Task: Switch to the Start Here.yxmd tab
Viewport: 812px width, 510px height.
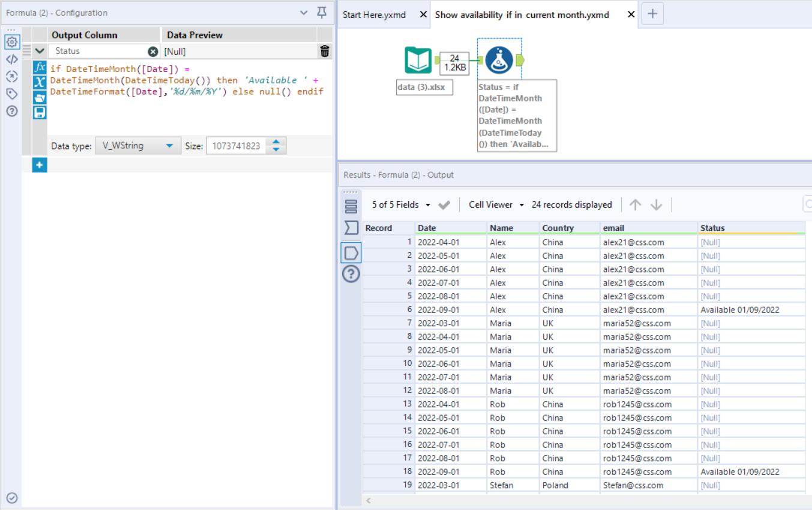Action: tap(374, 14)
